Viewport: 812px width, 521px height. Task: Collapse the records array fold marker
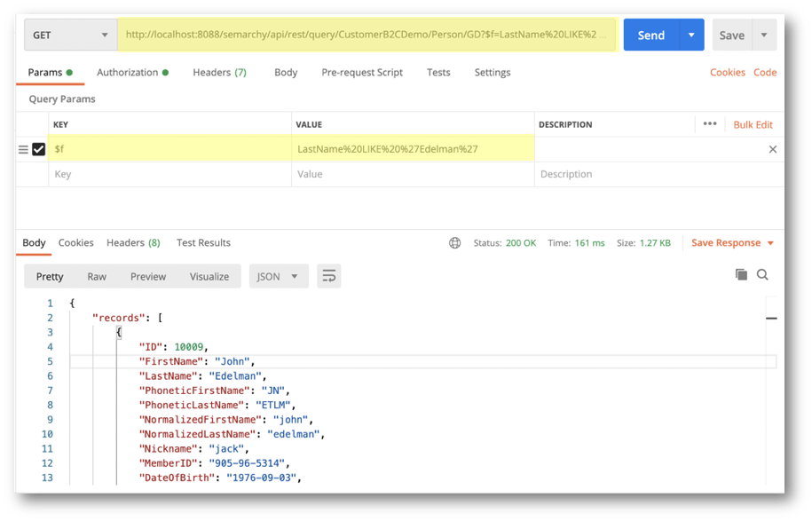(x=770, y=317)
